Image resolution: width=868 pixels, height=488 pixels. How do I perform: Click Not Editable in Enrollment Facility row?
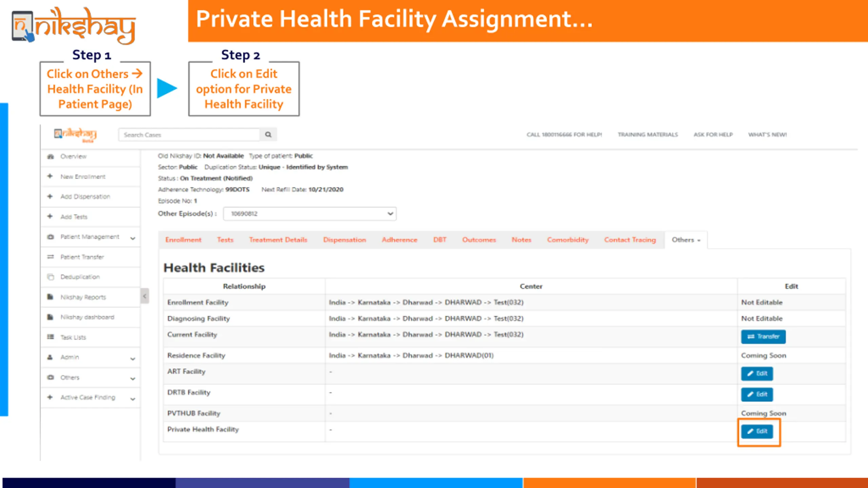point(762,302)
